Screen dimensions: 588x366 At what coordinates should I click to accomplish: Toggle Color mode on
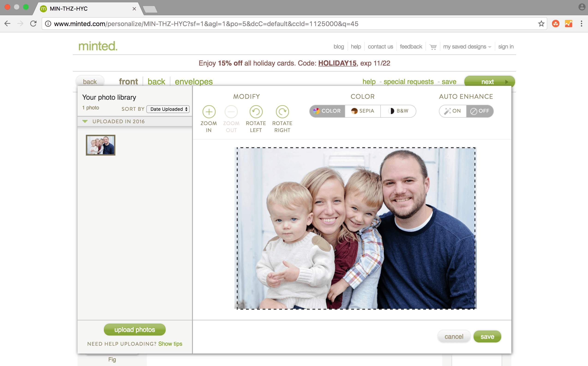tap(327, 111)
